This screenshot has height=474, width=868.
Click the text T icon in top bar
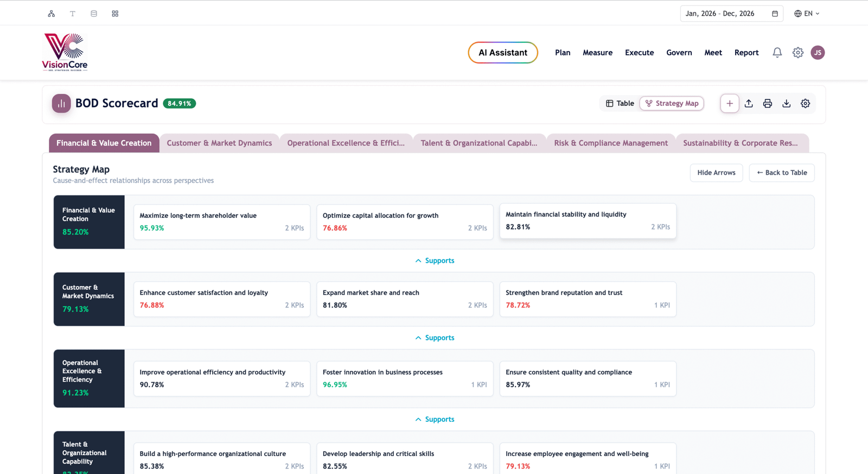pyautogui.click(x=73, y=14)
